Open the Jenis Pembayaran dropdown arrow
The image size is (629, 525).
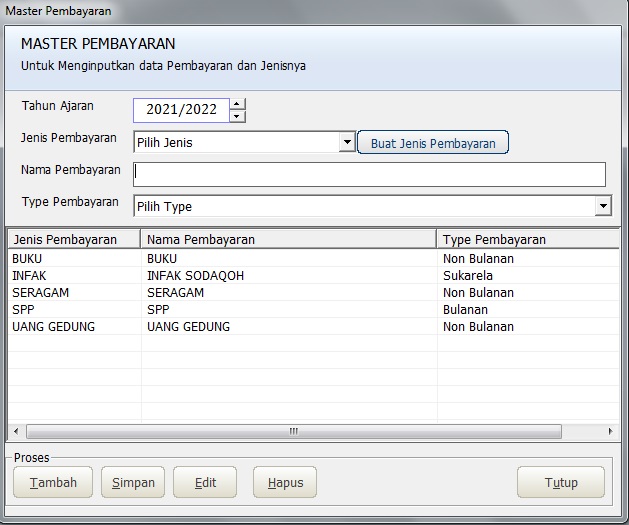tap(347, 142)
